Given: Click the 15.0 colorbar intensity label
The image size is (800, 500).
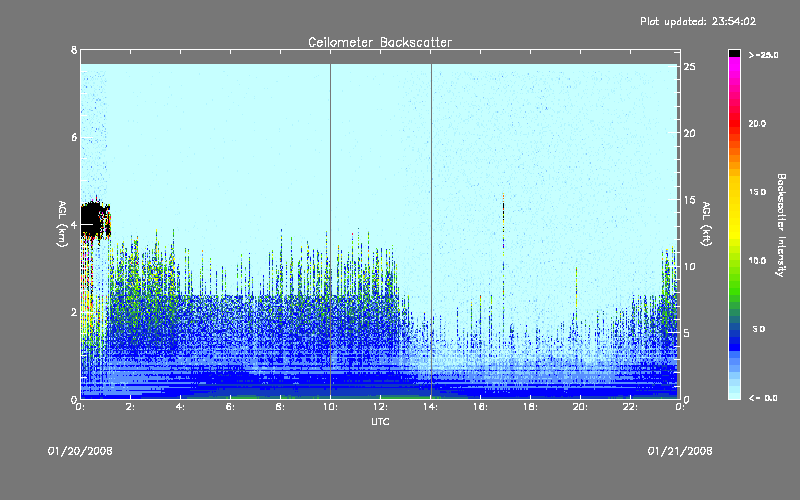Looking at the screenshot, I should [x=757, y=192].
